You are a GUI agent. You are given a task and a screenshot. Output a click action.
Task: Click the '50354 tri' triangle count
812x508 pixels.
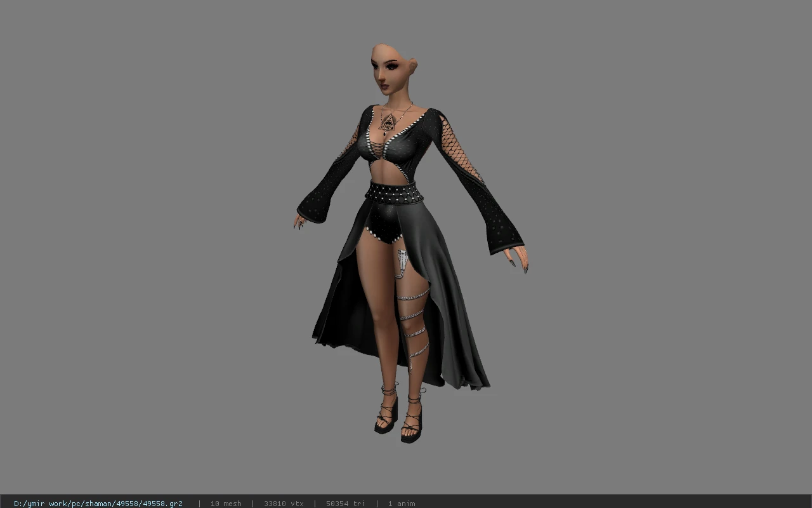tap(346, 504)
